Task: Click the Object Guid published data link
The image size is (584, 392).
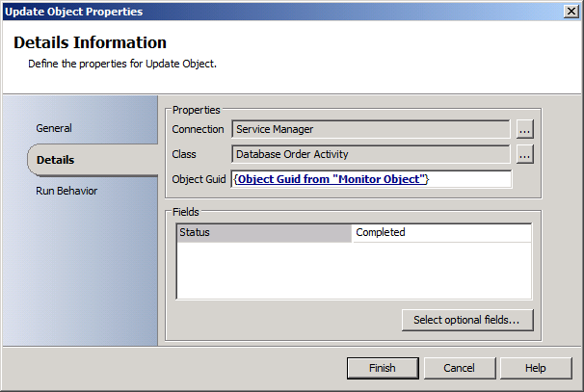Action: click(331, 179)
